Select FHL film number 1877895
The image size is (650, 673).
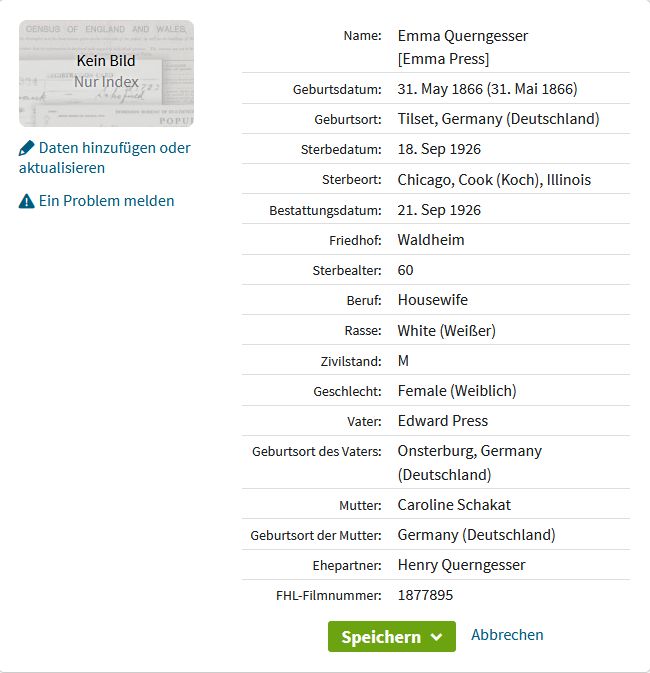pos(426,595)
